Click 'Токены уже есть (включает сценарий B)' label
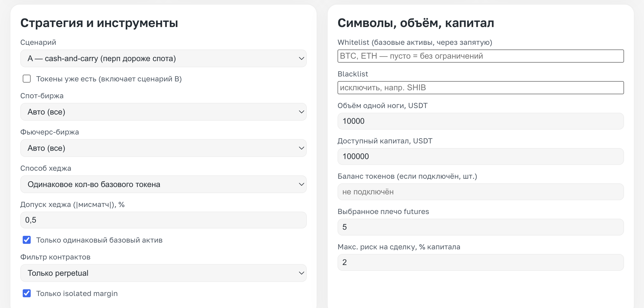Viewport: 644px width, 308px height. (x=109, y=79)
